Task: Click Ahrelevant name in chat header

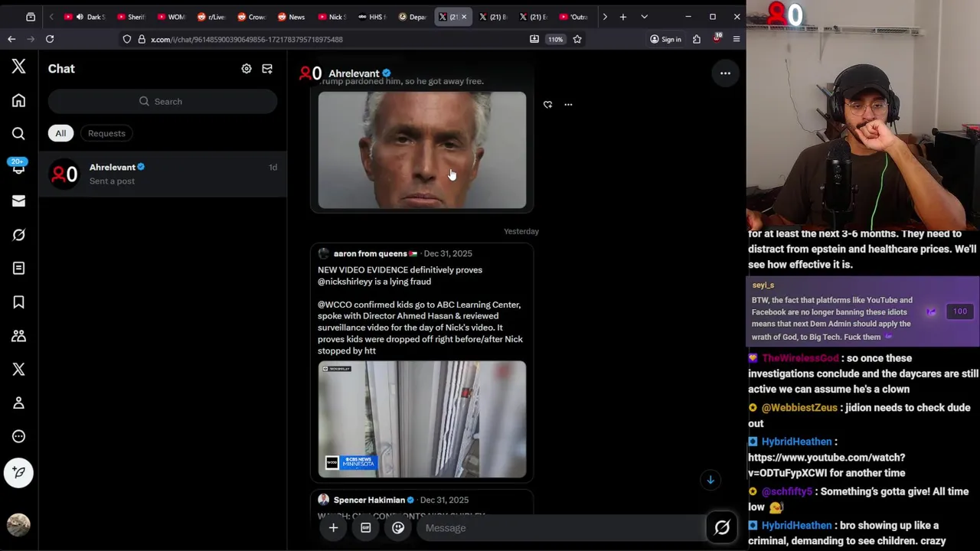Action: (354, 73)
